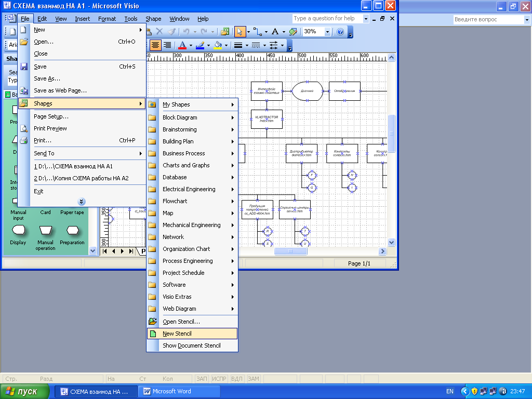The width and height of the screenshot is (532, 399).
Task: Click the Save floppy disk icon in menu
Action: click(x=24, y=66)
